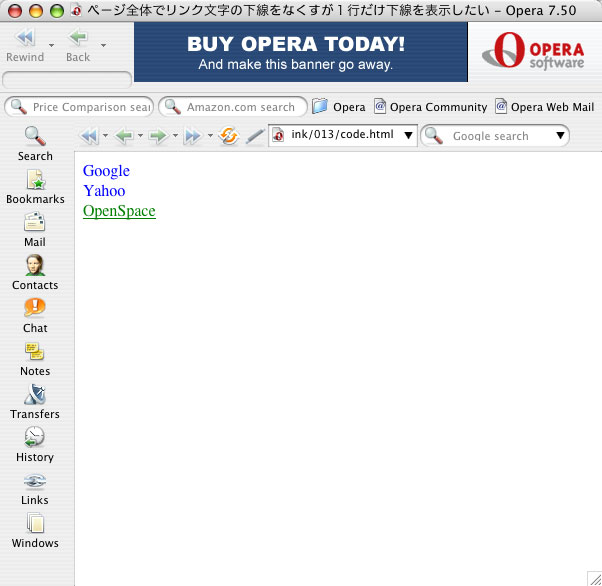Open the Mail panel

[35, 230]
